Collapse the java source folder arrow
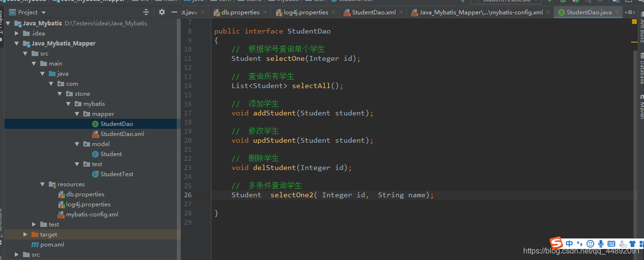 pyautogui.click(x=43, y=73)
